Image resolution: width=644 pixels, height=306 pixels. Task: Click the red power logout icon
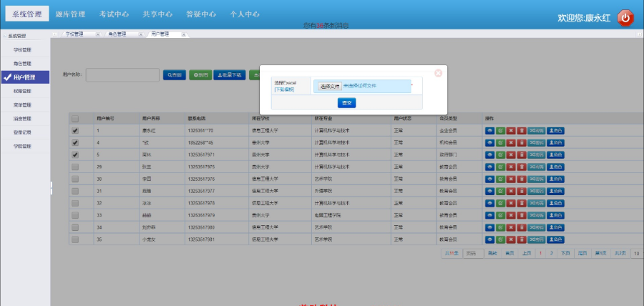[625, 18]
